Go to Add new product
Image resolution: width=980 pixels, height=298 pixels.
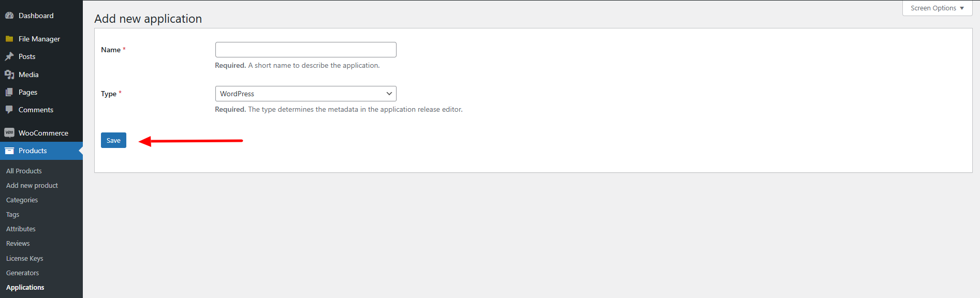pyautogui.click(x=32, y=185)
